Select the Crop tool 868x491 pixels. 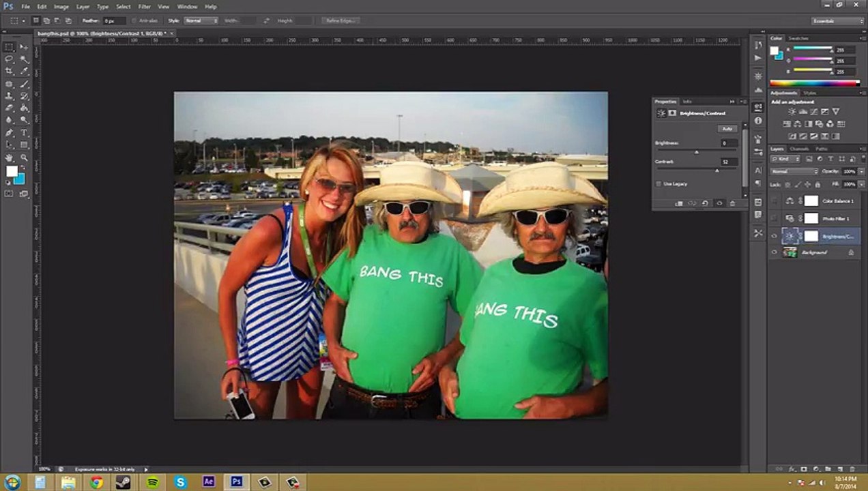pos(10,72)
